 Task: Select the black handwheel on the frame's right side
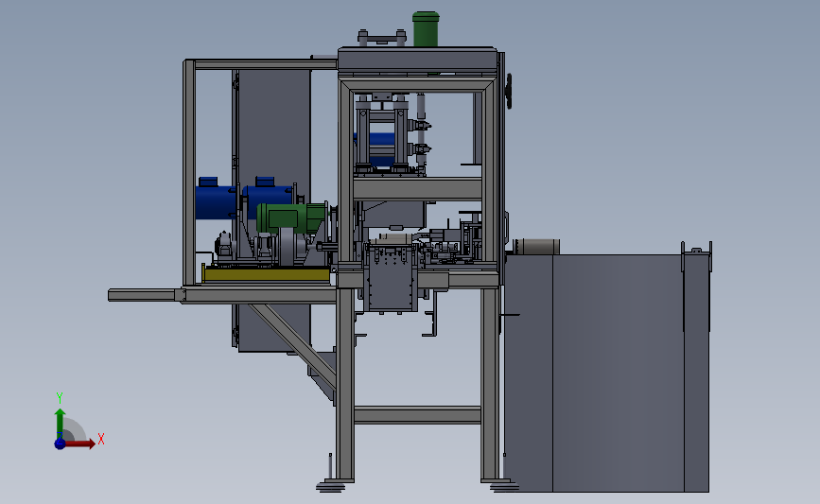(508, 91)
